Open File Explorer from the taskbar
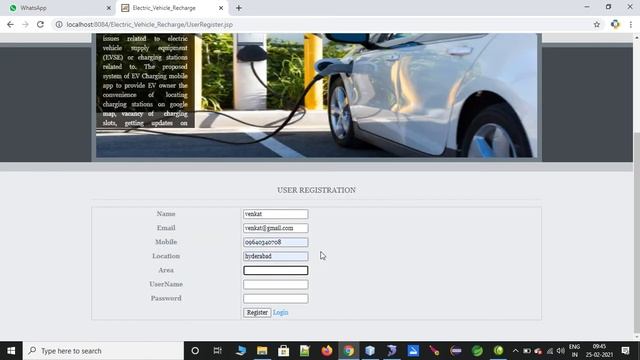The image size is (640, 360). click(262, 351)
